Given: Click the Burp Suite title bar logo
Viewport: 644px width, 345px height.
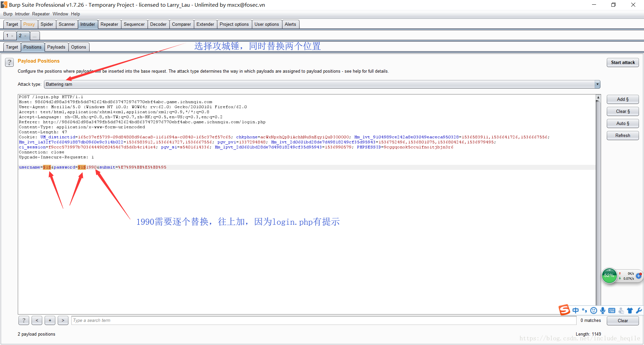Looking at the screenshot, I should click(4, 5).
